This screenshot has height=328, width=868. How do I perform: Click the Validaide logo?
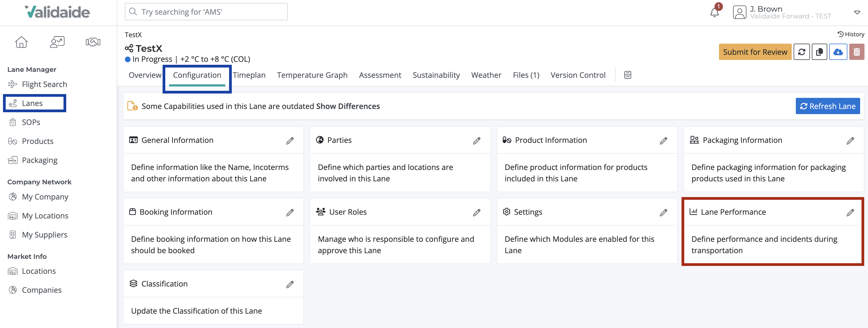point(57,12)
